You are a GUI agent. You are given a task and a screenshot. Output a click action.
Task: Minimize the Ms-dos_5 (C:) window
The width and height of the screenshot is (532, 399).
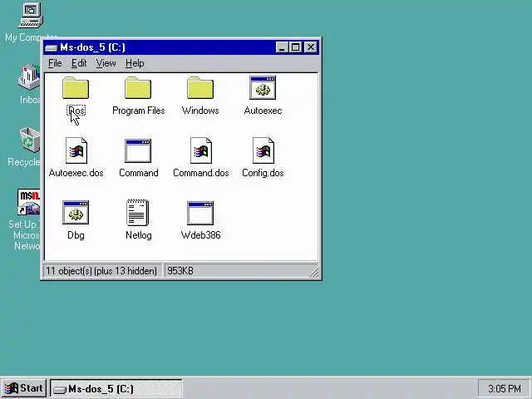pos(282,47)
